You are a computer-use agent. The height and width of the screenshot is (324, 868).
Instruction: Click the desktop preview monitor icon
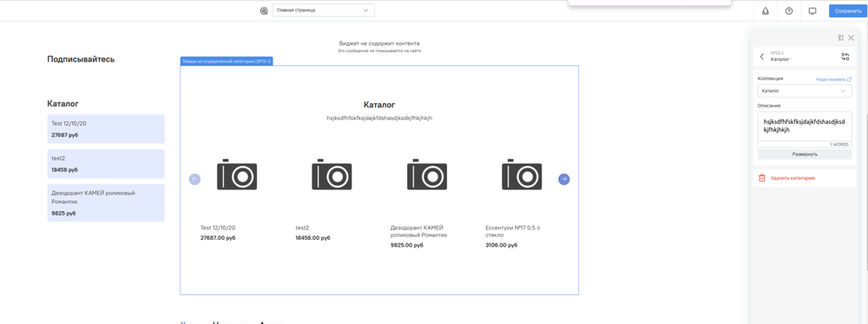click(812, 10)
